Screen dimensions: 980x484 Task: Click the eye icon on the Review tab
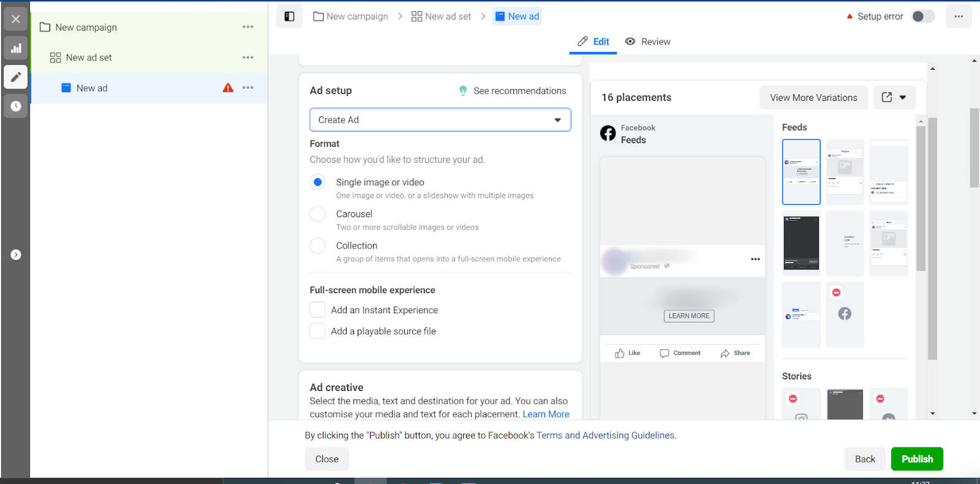pos(630,42)
